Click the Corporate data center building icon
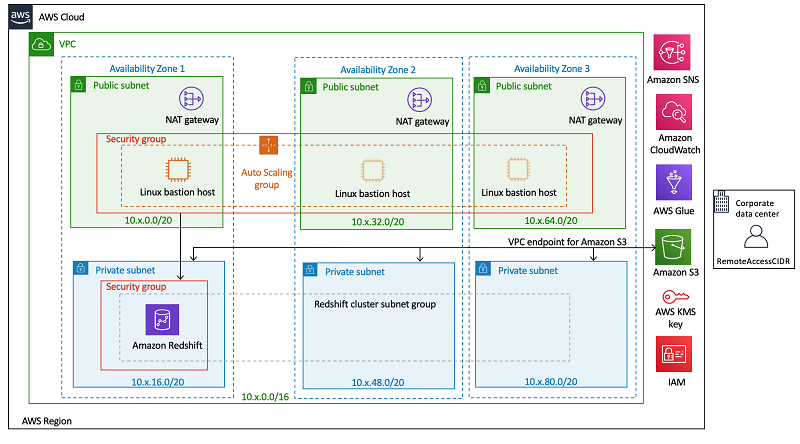This screenshot has width=800, height=444. [721, 202]
